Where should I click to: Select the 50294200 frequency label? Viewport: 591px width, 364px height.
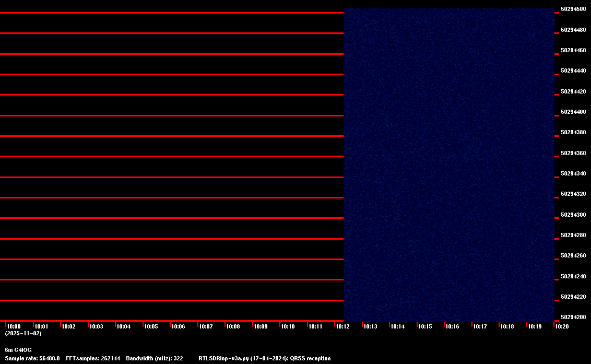[x=573, y=317]
